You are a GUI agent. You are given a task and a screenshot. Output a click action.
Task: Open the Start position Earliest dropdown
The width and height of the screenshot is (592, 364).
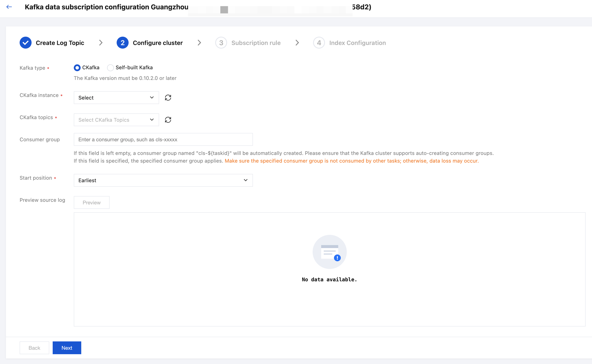point(163,180)
